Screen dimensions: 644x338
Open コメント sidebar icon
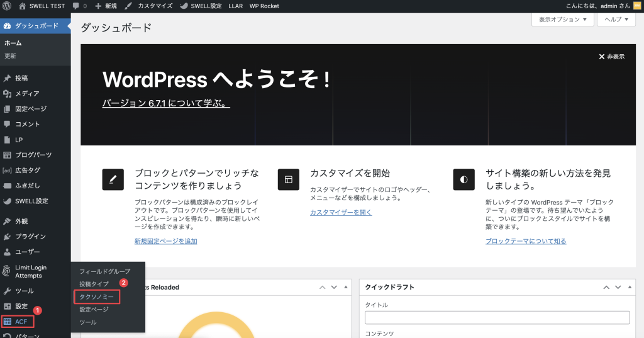[x=7, y=124]
